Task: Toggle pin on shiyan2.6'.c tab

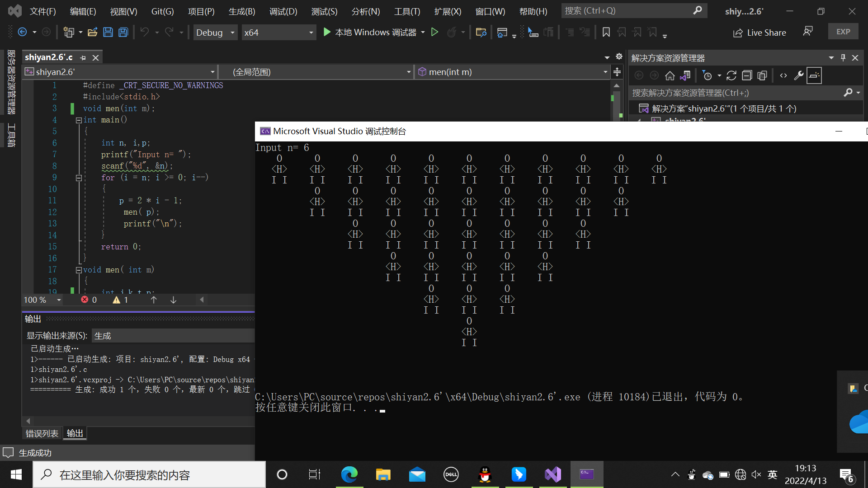Action: tap(83, 58)
